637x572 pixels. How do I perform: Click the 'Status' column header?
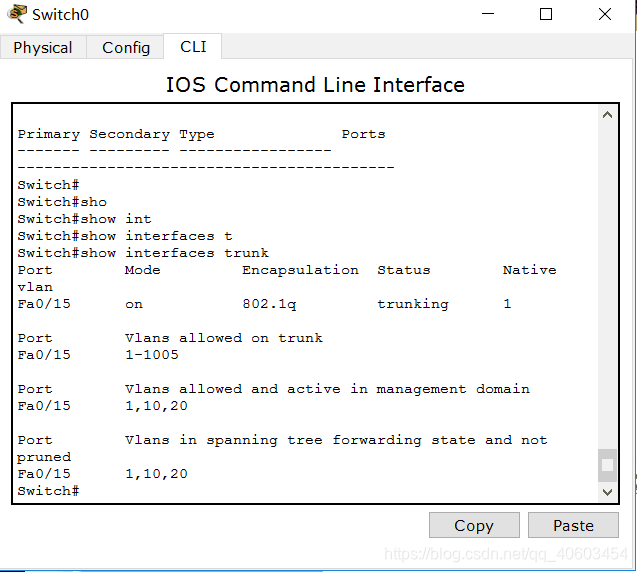tap(403, 270)
